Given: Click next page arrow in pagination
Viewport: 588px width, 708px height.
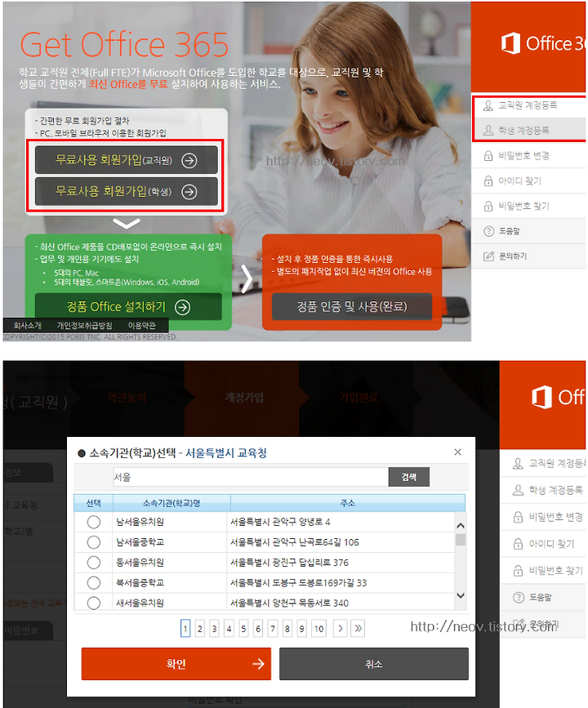Looking at the screenshot, I should (x=340, y=629).
